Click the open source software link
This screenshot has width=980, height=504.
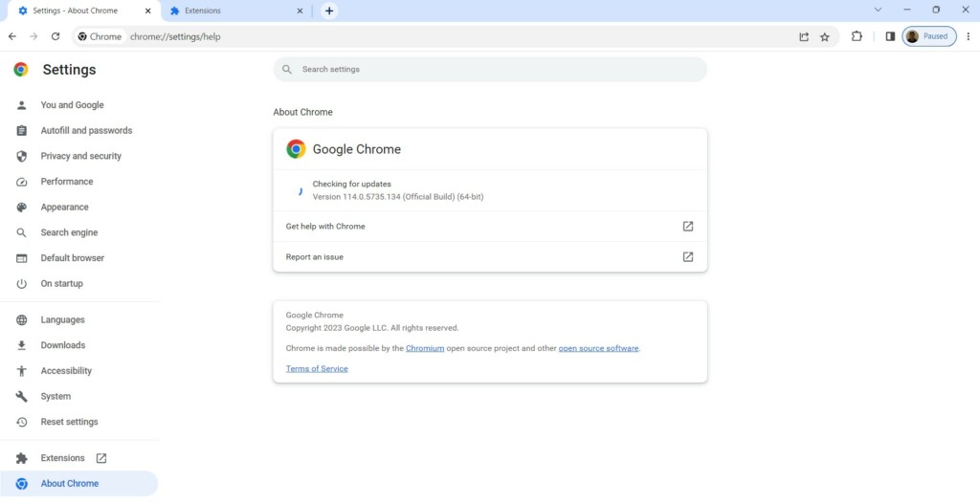tap(598, 348)
